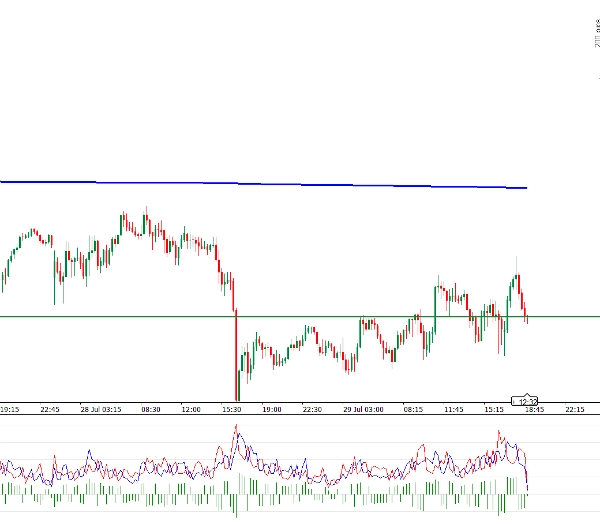
Task: Select the 08:30 time axis label
Action: [151, 409]
